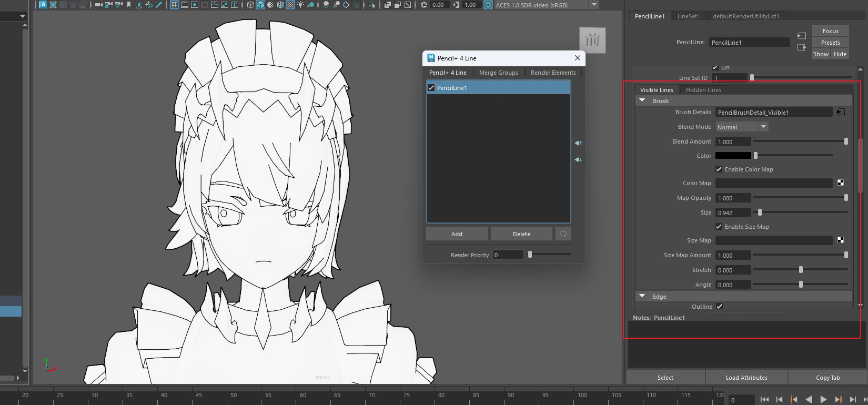Uncheck PencilLine1 checkbox in Pencil+ 4 Line list
This screenshot has height=405, width=868.
[431, 88]
